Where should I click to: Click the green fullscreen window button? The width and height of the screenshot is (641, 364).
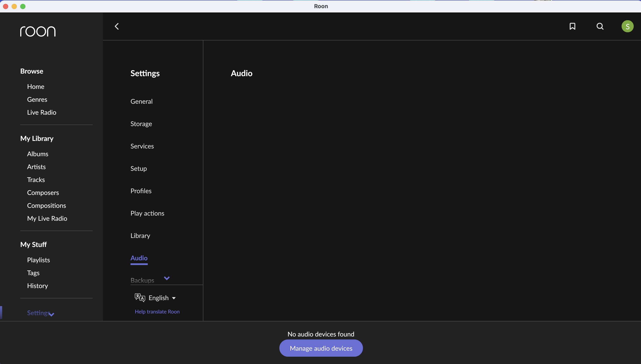pos(23,6)
